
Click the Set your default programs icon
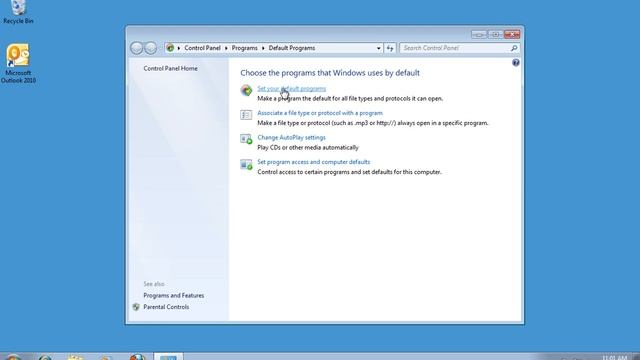click(x=246, y=90)
